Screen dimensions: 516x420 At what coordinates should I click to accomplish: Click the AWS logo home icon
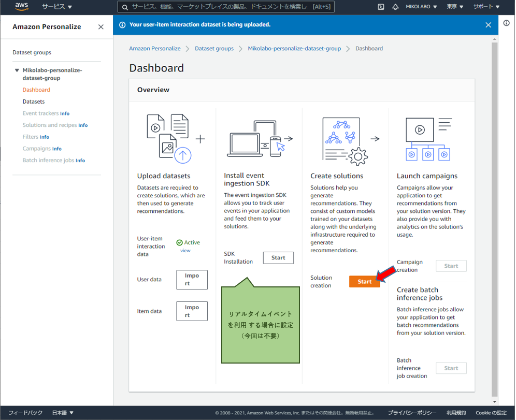(22, 7)
